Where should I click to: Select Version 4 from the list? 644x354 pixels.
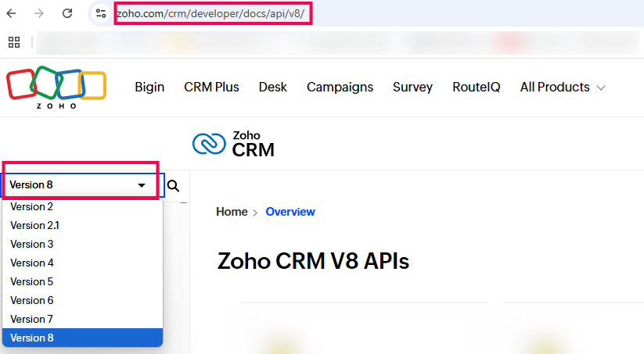pos(82,263)
